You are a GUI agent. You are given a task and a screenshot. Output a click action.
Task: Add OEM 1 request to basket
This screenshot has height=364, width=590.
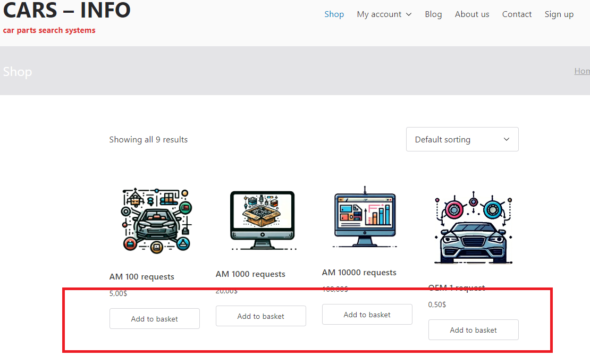[473, 330]
